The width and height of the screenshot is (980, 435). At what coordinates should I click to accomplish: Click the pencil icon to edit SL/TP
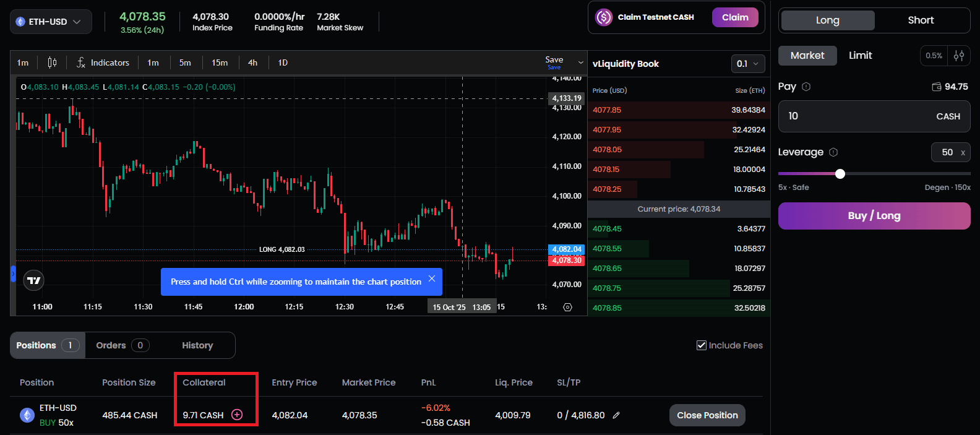click(x=616, y=415)
